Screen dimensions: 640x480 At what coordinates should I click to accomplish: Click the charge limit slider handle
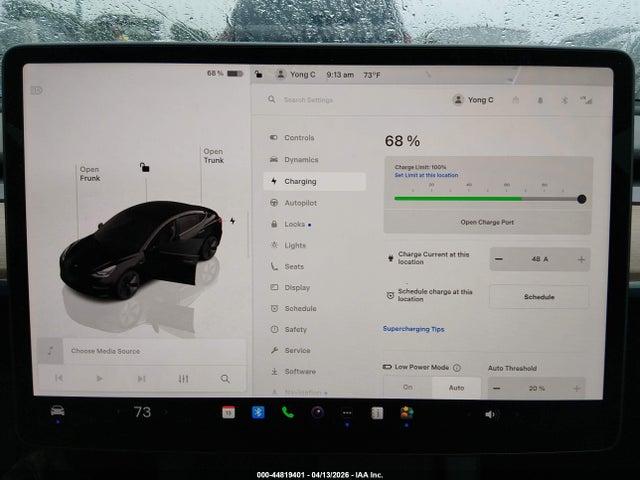tap(582, 199)
